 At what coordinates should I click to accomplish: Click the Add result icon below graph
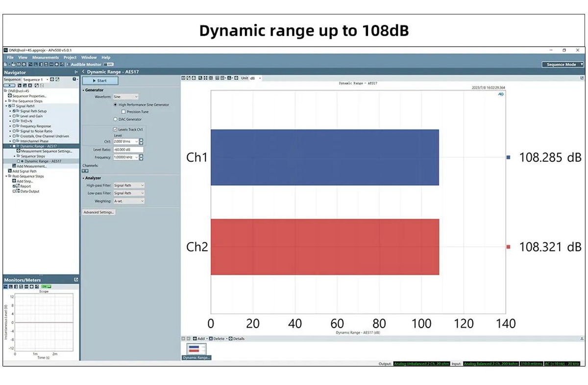195,339
